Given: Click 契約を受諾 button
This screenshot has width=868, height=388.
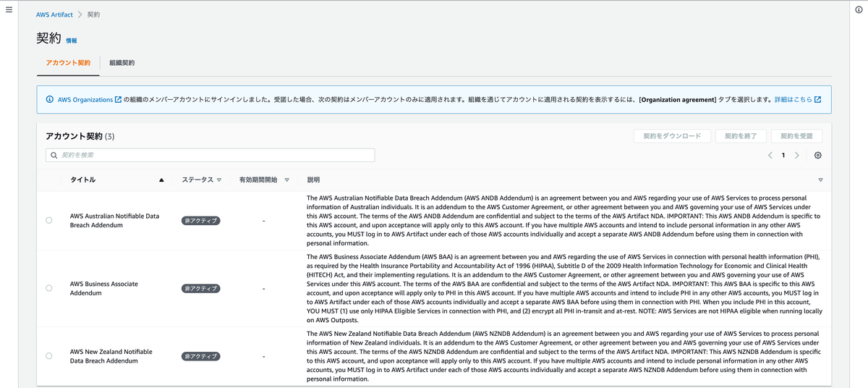Looking at the screenshot, I should [x=796, y=136].
